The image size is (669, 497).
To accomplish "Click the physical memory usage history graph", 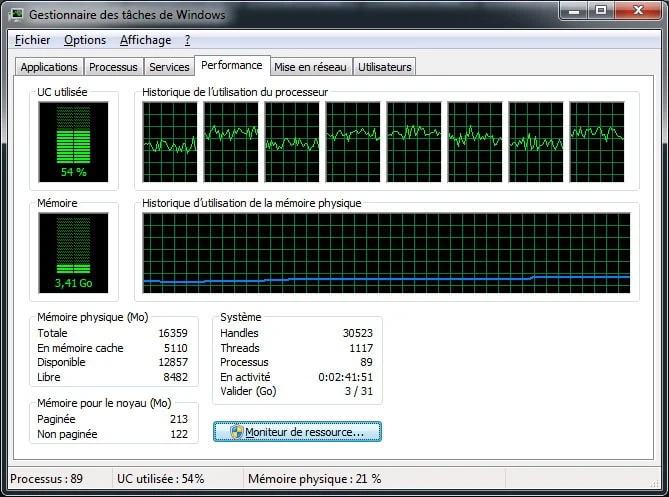I will (x=386, y=253).
